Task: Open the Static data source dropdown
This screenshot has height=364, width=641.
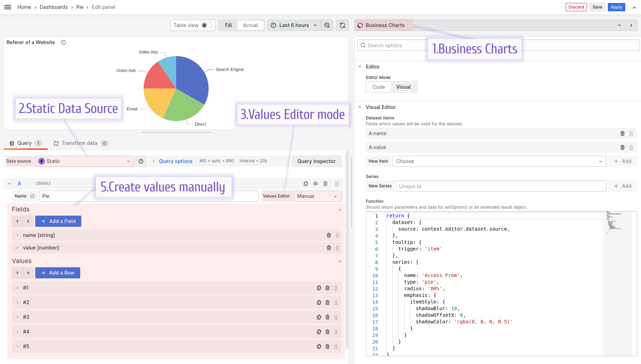Action: tap(85, 161)
